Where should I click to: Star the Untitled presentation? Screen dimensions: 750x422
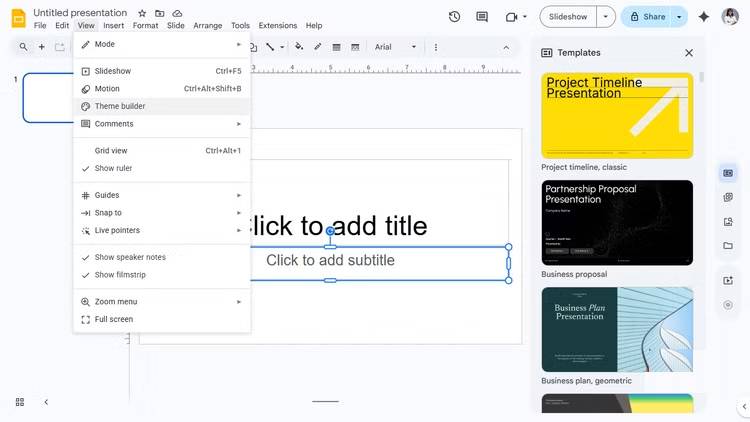pyautogui.click(x=142, y=13)
